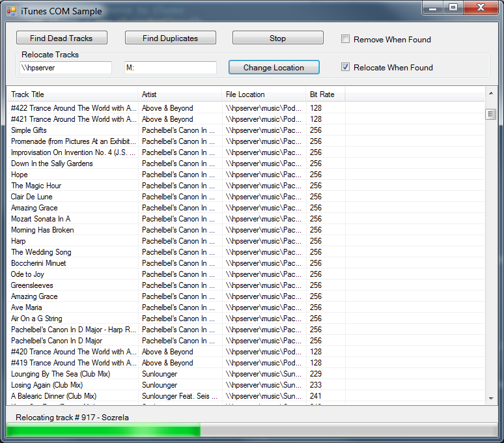The image size is (504, 443).
Task: Start the Find Duplicates scan
Action: (170, 38)
